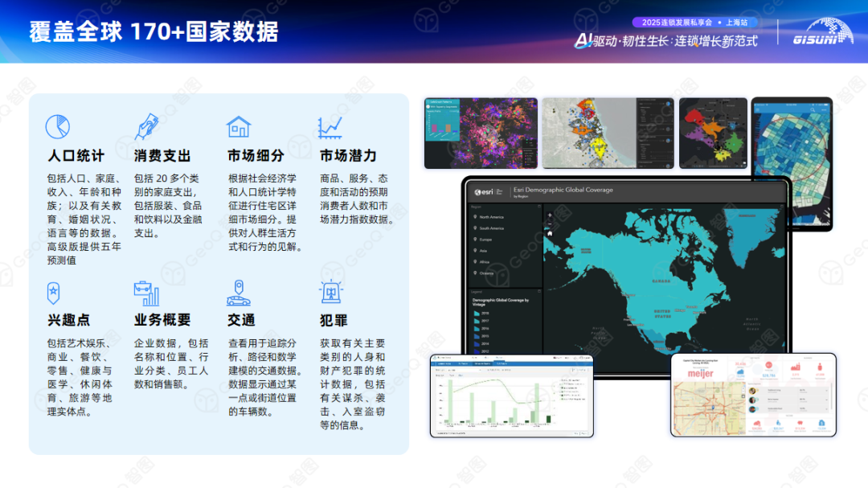Click the 业务概要 heading

coord(162,320)
